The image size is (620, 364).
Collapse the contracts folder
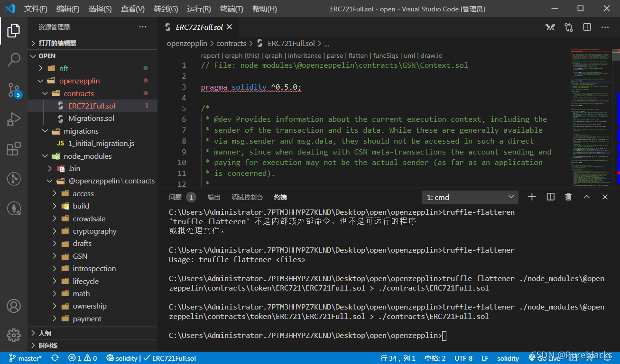(x=93, y=93)
